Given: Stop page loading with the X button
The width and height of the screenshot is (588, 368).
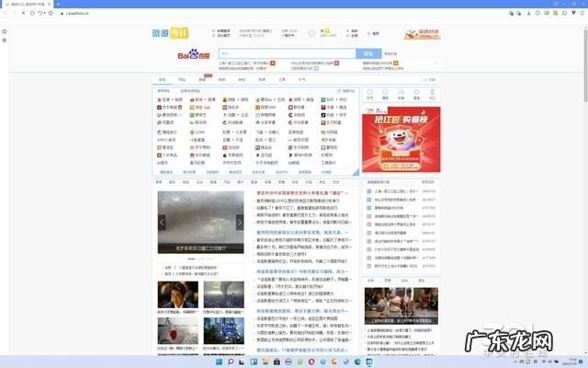Looking at the screenshot, I should tap(23, 13).
